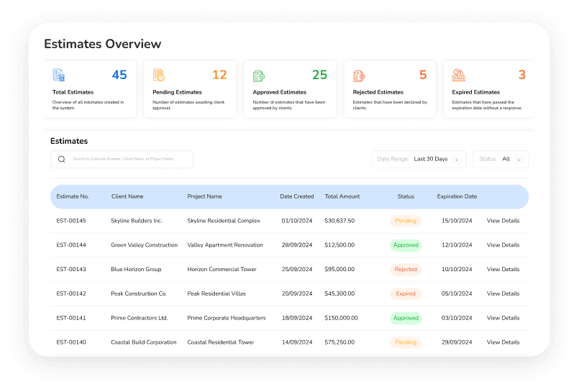Click Pending status badge for EST-00145

(406, 221)
